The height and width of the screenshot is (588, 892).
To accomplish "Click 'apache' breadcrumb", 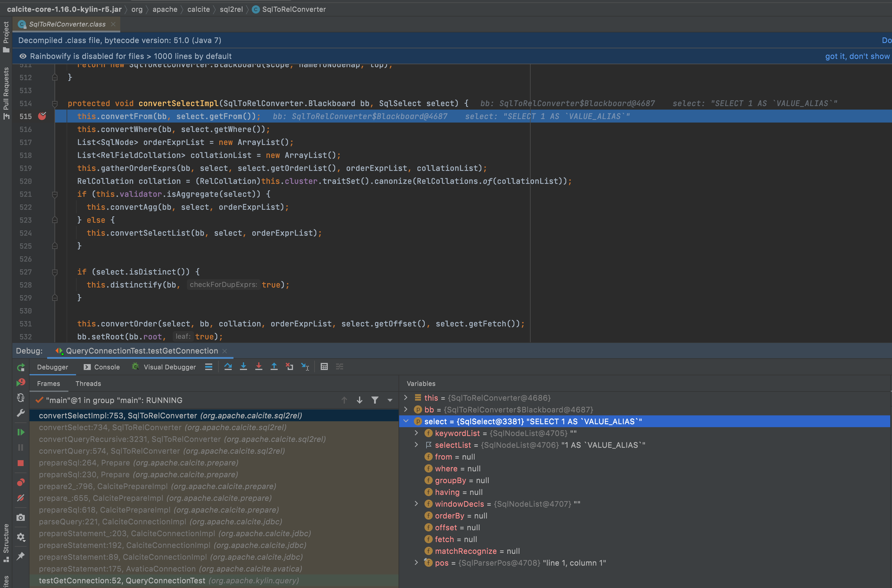I will (x=165, y=9).
